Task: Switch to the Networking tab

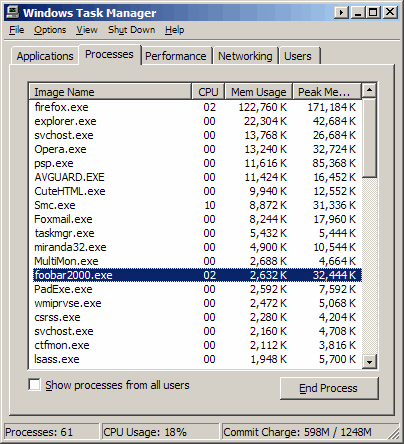Action: click(x=245, y=56)
